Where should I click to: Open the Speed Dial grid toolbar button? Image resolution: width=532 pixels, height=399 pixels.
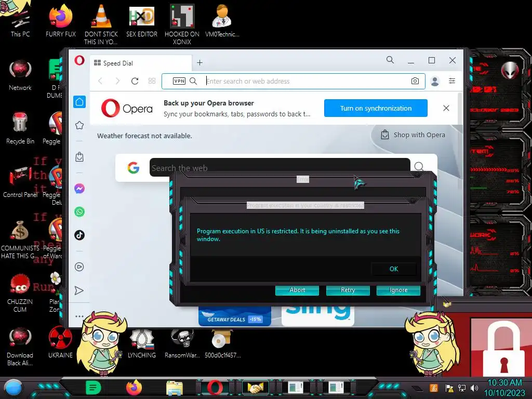[152, 81]
